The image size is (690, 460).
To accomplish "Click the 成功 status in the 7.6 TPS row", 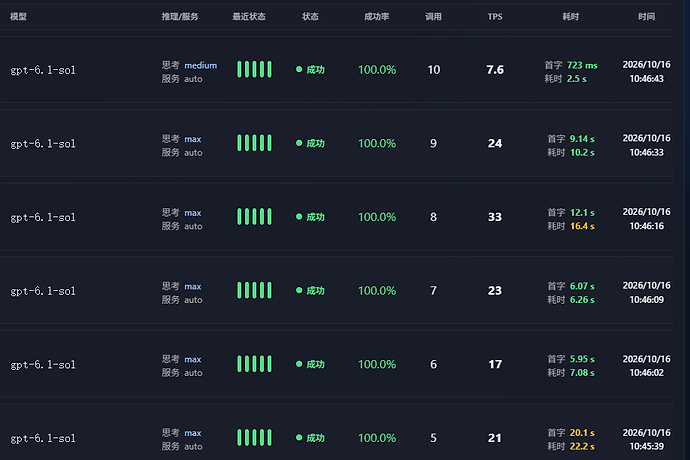I will coord(310,70).
